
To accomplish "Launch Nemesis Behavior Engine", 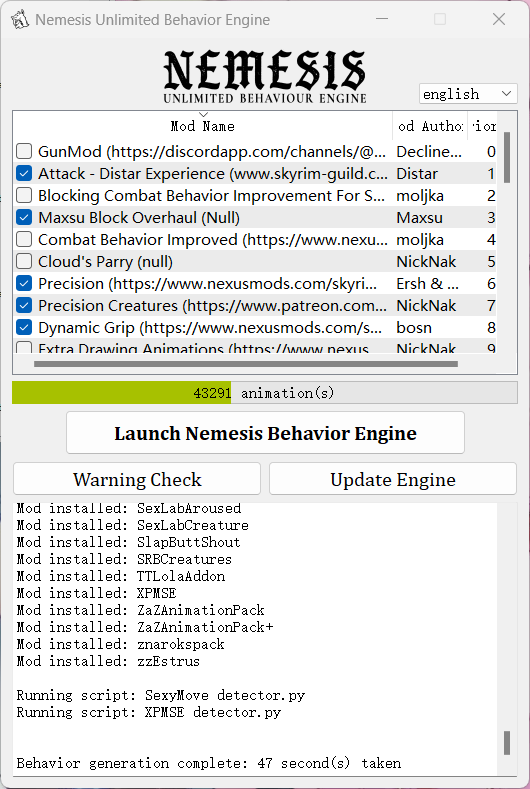I will 265,433.
